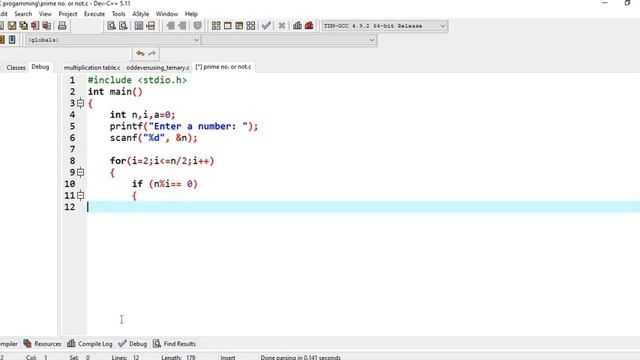This screenshot has width=640, height=360.
Task: Click 'Done parsing in 0.141 seconds' status text
Action: (300, 358)
